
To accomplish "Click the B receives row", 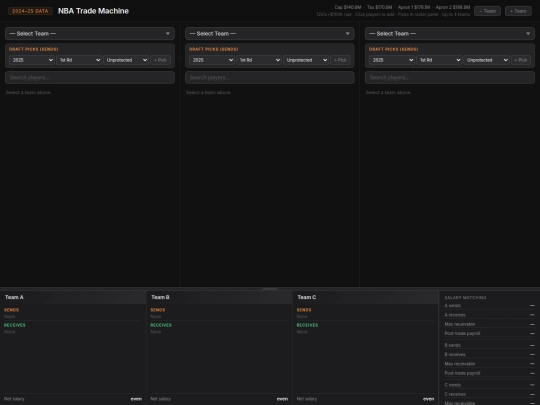I will [489, 354].
